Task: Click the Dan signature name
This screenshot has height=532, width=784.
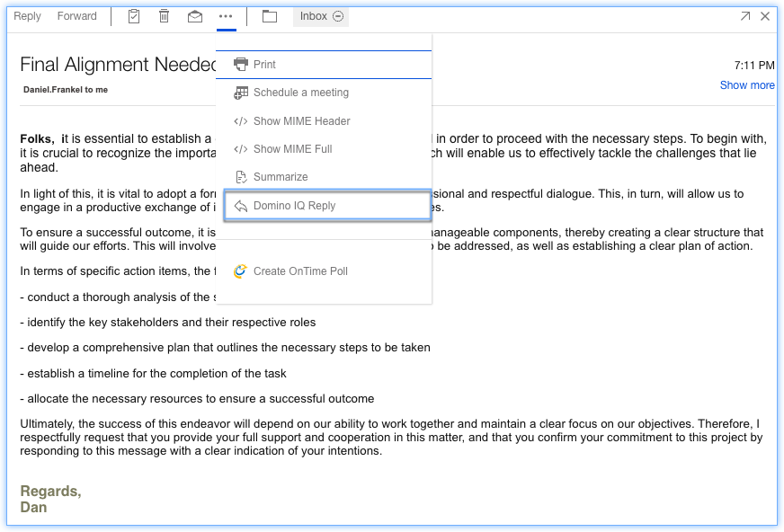Action: coord(33,508)
